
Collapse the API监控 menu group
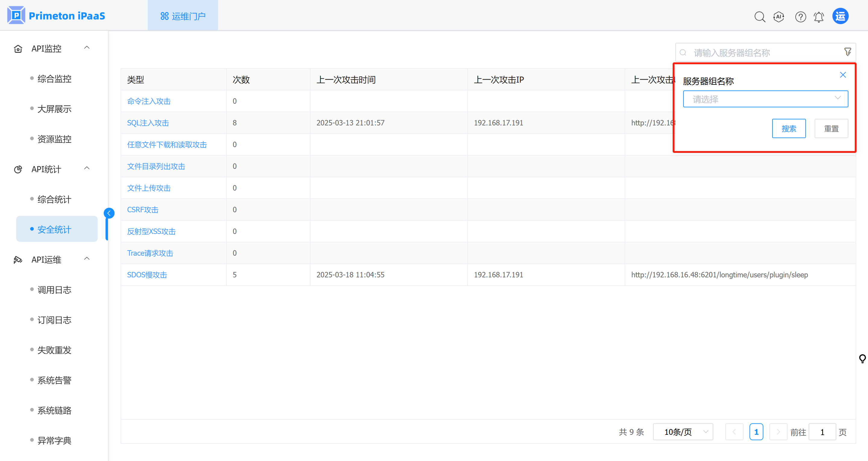pos(87,48)
